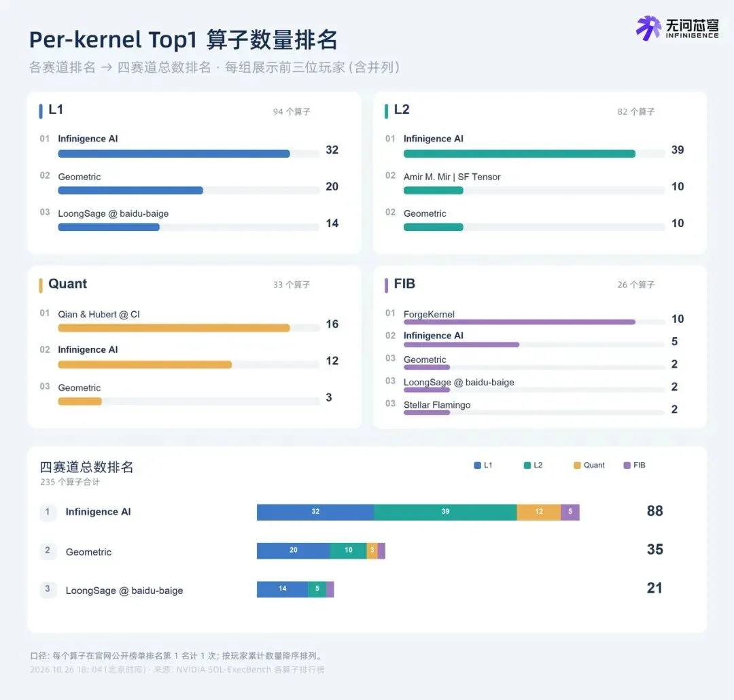Click the L1 card heading
Image resolution: width=734 pixels, height=700 pixels.
coord(56,109)
